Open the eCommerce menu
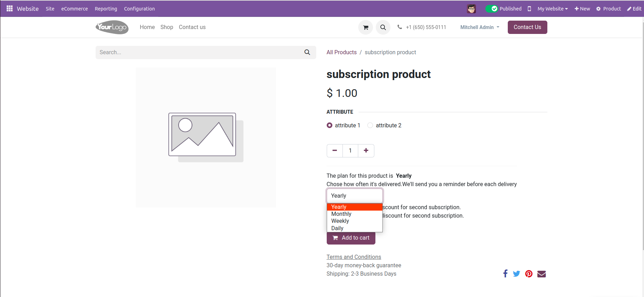Viewport: 644px width, 297px height. click(x=75, y=9)
